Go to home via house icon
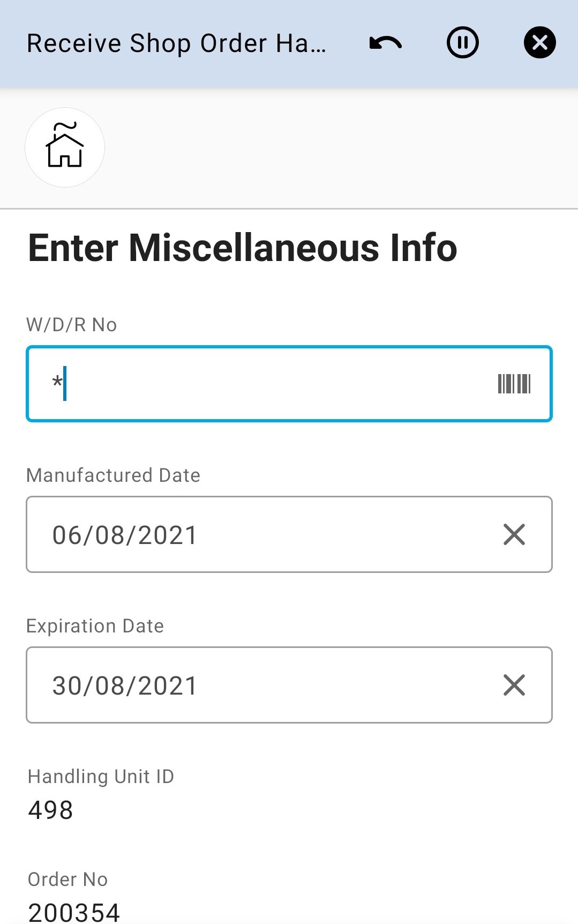The height and width of the screenshot is (924, 578). click(x=65, y=147)
